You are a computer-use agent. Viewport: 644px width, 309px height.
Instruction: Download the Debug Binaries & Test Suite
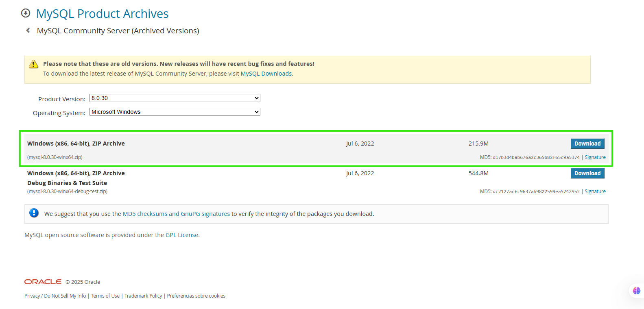587,173
